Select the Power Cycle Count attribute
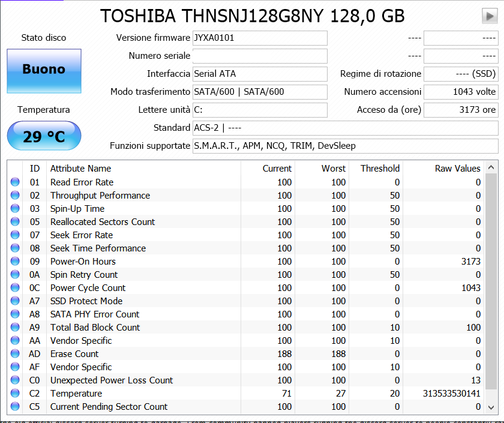504x423 pixels. click(x=88, y=287)
